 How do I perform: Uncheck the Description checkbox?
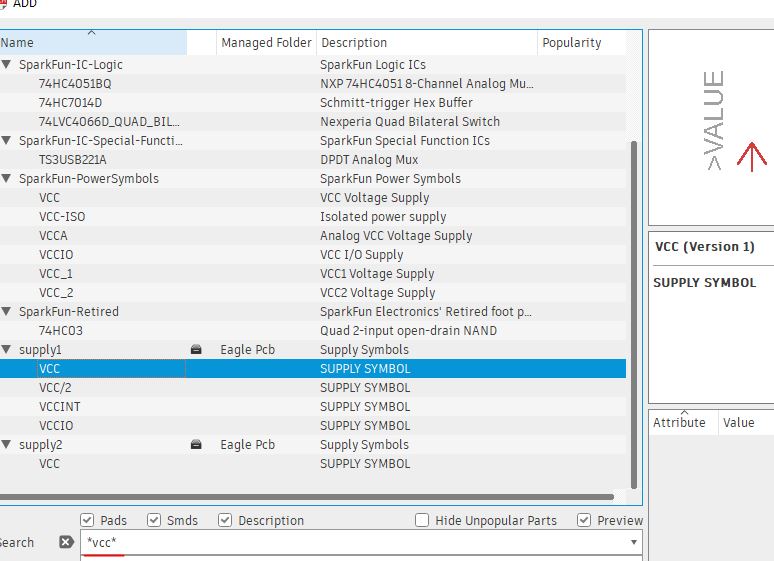tap(225, 520)
